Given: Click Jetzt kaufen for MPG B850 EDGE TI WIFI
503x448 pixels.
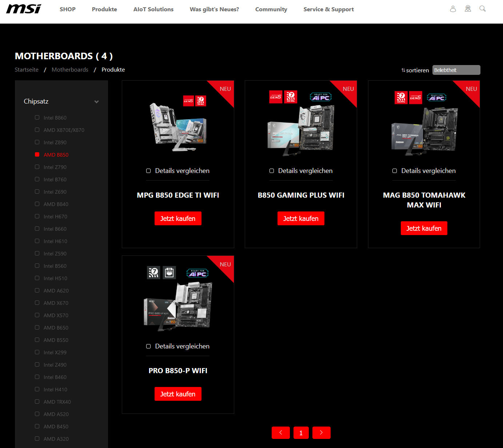Looking at the screenshot, I should click(x=178, y=218).
